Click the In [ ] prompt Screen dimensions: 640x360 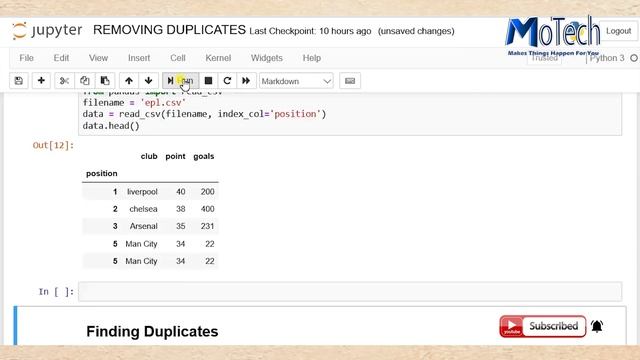pyautogui.click(x=56, y=292)
